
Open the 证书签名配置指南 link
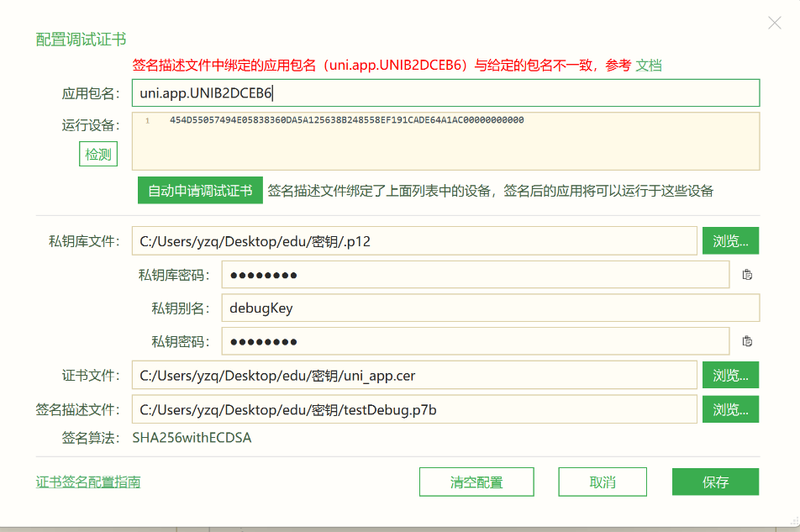(87, 482)
